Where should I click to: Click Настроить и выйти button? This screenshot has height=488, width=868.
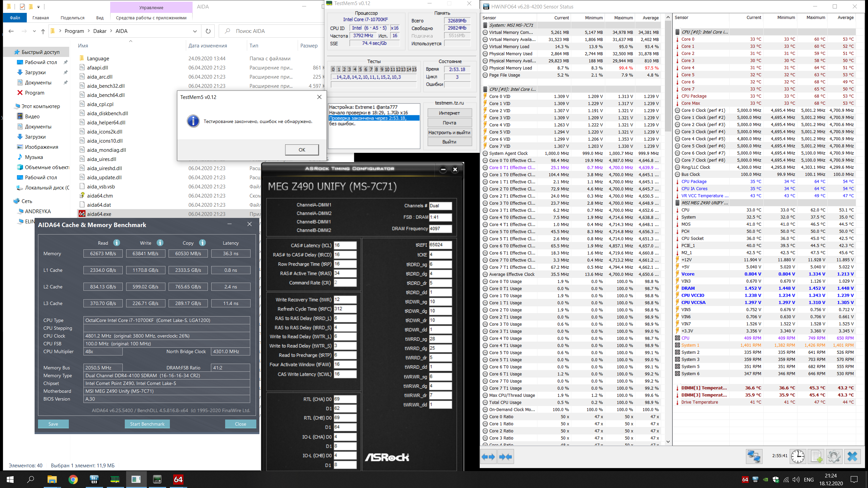click(x=449, y=133)
